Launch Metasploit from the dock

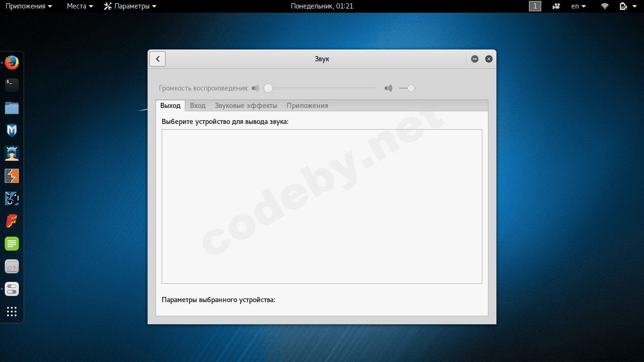coord(12,131)
